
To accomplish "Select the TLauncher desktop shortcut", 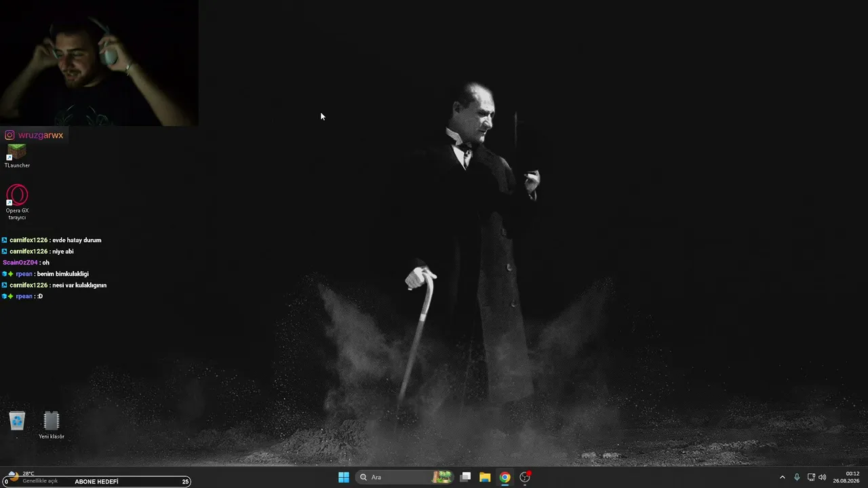I will pos(17,156).
